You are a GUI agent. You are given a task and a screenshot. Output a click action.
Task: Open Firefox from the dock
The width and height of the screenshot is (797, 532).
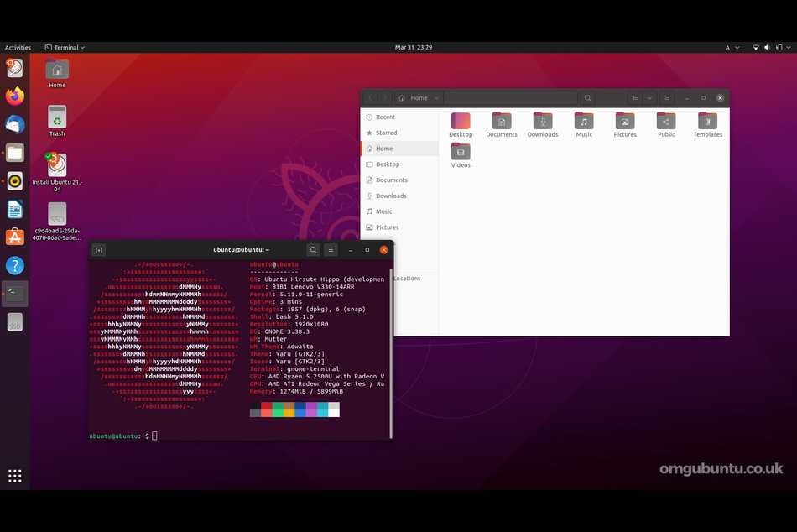click(15, 96)
